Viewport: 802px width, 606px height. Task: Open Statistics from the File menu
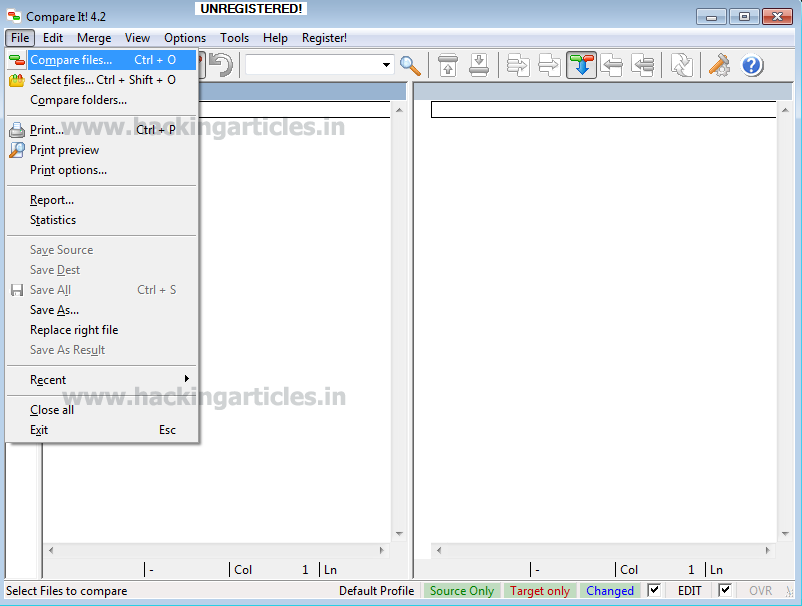(102, 220)
